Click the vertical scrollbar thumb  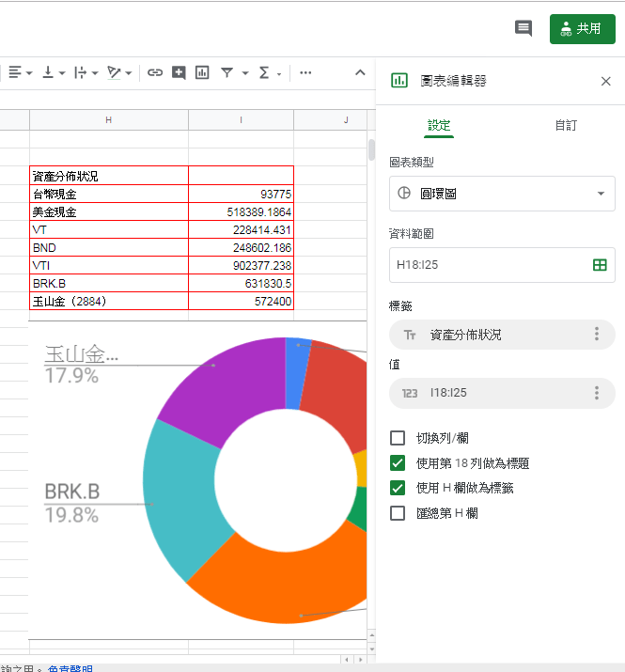pos(371,149)
